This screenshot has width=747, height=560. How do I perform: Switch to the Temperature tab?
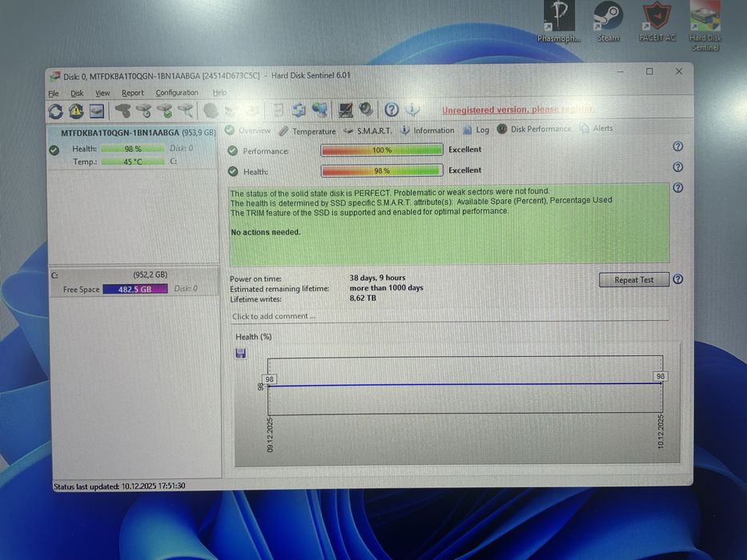(307, 131)
